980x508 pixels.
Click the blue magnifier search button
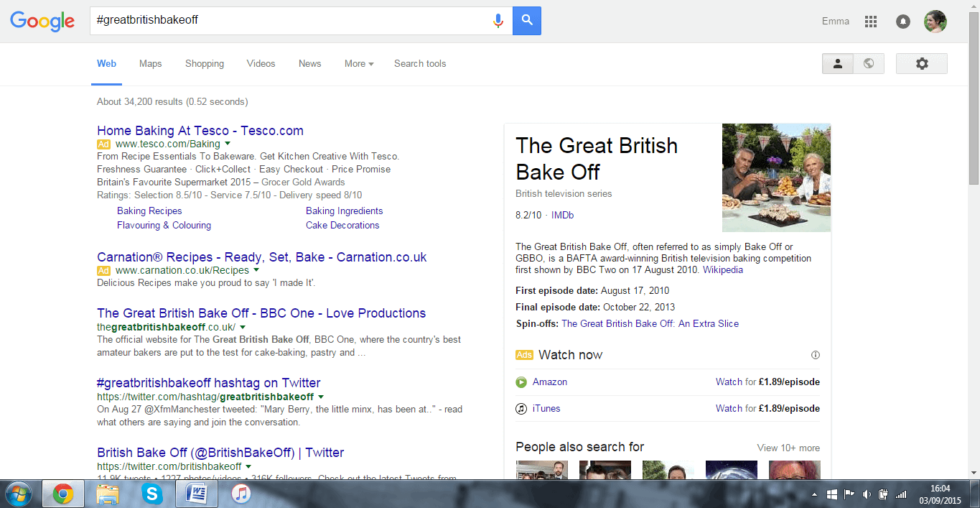pos(527,21)
